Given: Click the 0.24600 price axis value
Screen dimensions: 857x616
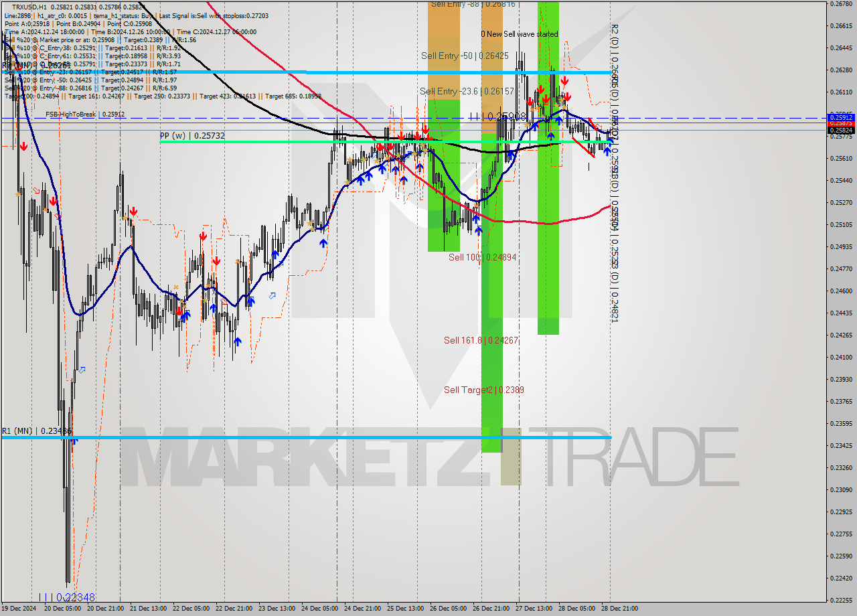Looking at the screenshot, I should pos(841,291).
